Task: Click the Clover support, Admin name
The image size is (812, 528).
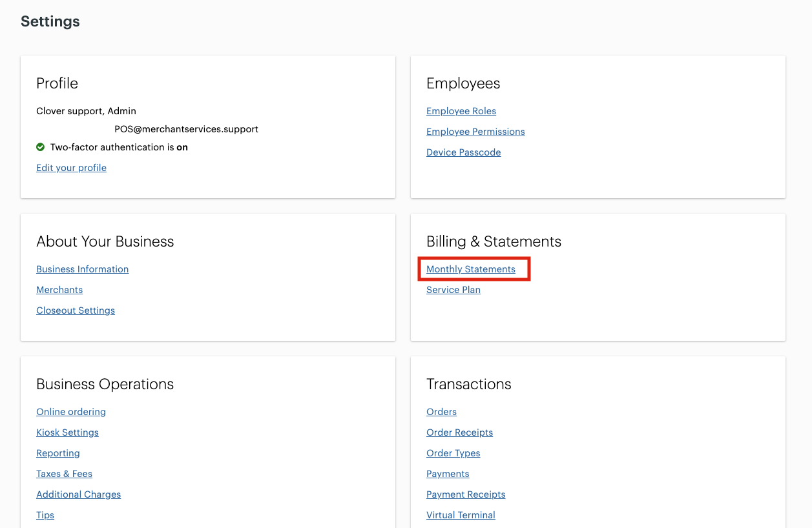Action: pyautogui.click(x=86, y=111)
